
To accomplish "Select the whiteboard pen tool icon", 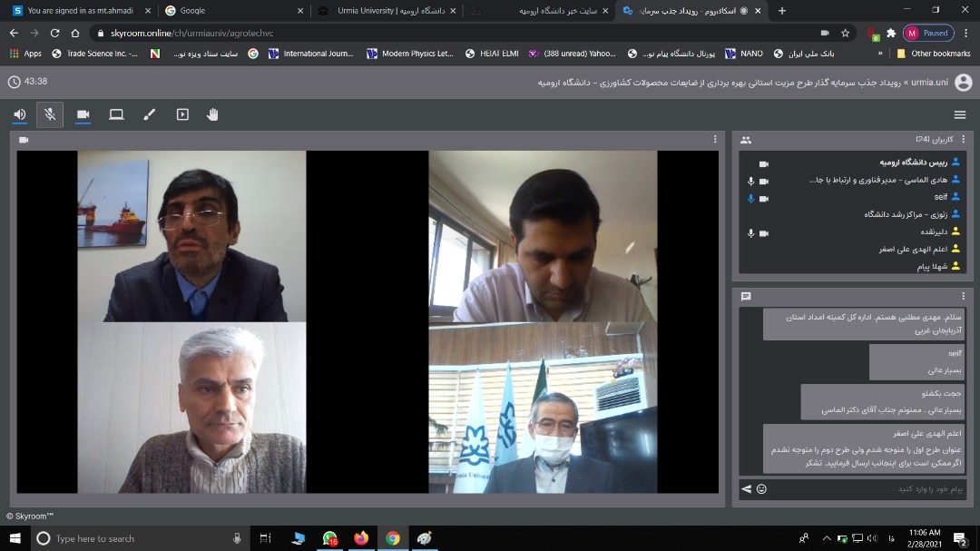I will [x=150, y=114].
